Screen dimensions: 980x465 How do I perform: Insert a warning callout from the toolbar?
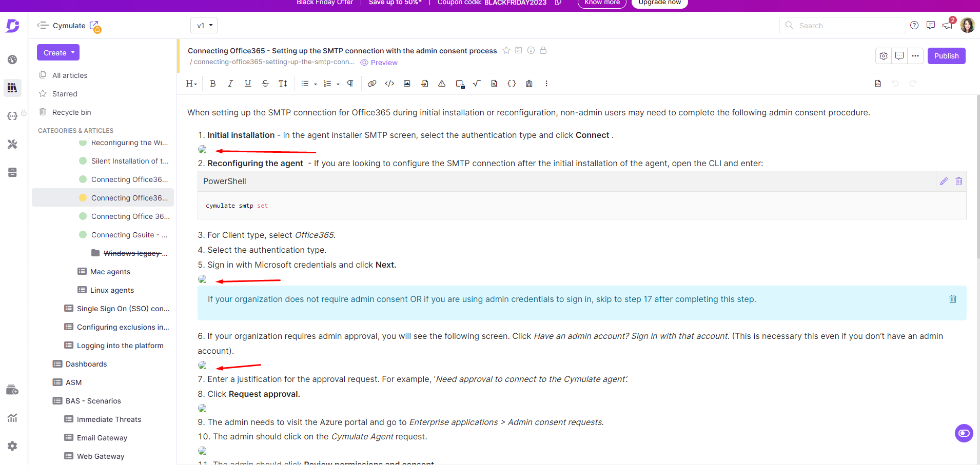(x=442, y=84)
